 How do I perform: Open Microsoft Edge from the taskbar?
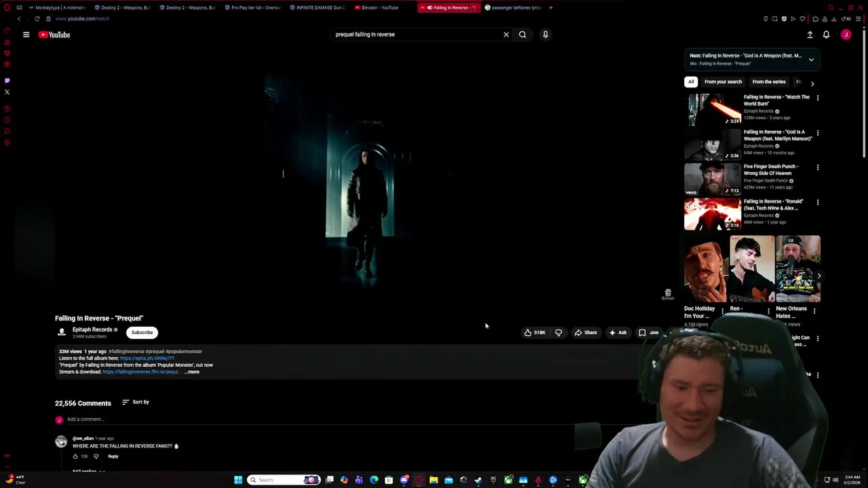click(374, 480)
